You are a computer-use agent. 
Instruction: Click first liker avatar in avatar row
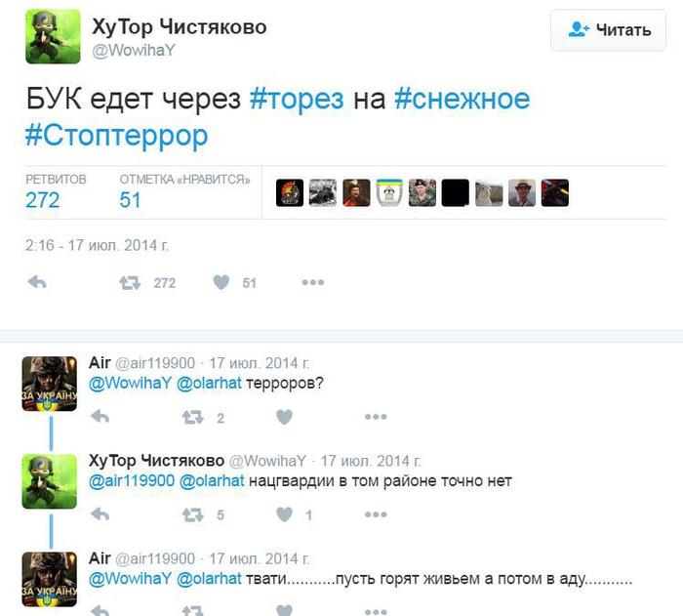[290, 192]
